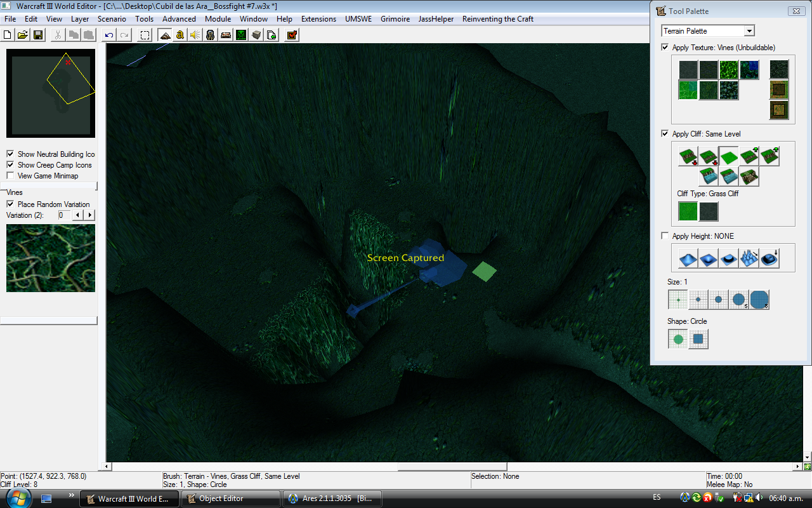Click the Vines texture preview thumbnail
Image resolution: width=812 pixels, height=508 pixels.
51,258
